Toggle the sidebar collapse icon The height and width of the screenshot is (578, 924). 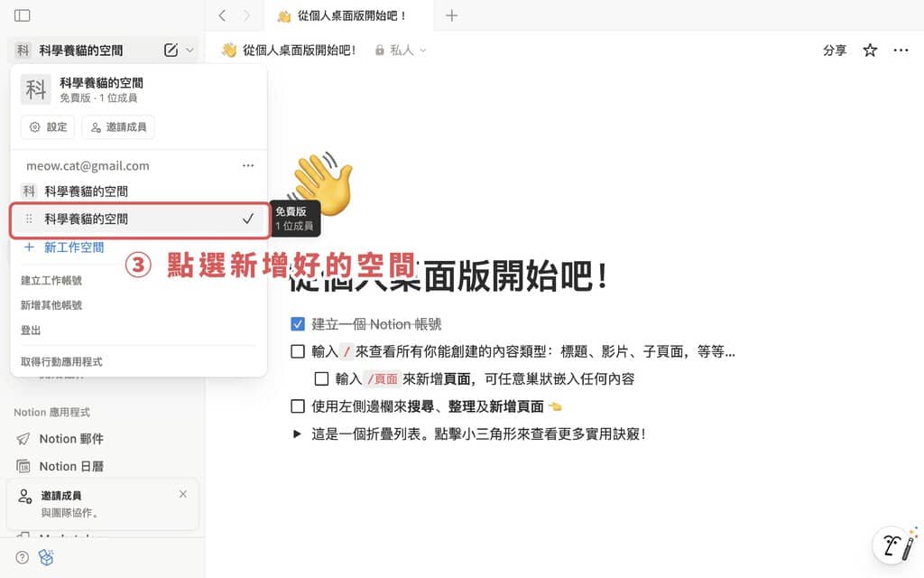[23, 15]
